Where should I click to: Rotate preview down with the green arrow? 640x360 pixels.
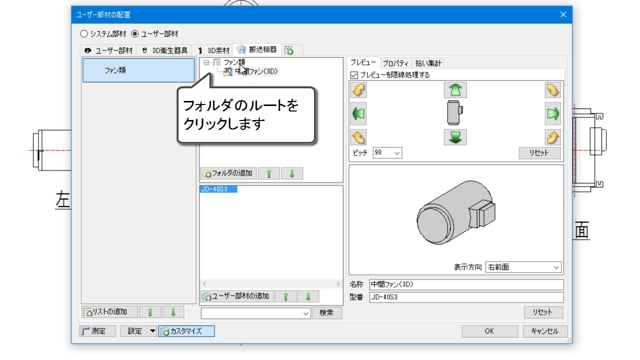(x=455, y=138)
